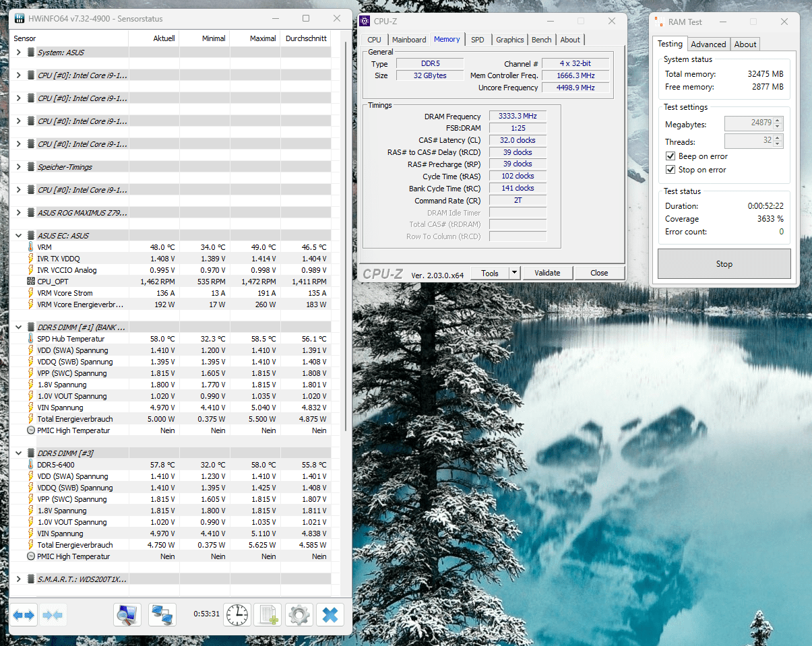
Task: Click the HWiNFO64 title bar icon
Action: (20, 18)
